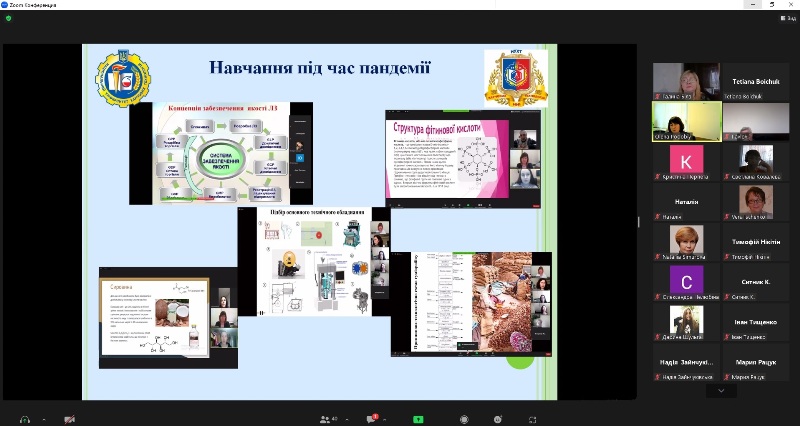The image size is (800, 426).
Task: Select the pink K avatar participant tile
Action: [686, 162]
